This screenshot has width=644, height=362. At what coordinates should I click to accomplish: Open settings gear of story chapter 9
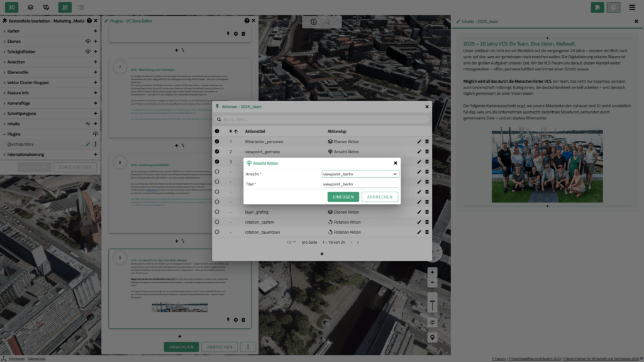click(x=236, y=320)
